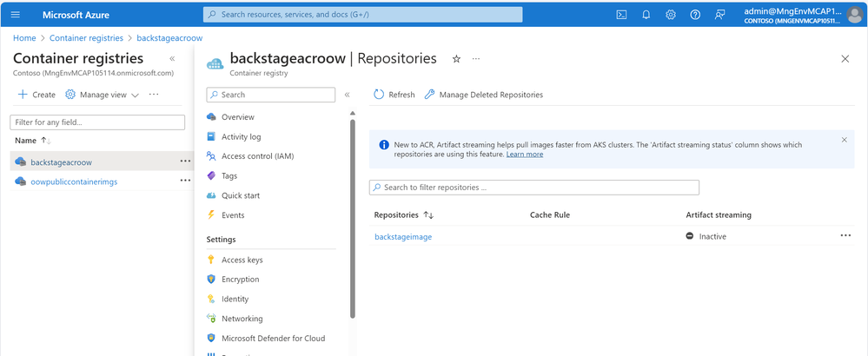Screen dimensions: 868x356
Task: Collapse the Container registries list panel
Action: tap(172, 59)
